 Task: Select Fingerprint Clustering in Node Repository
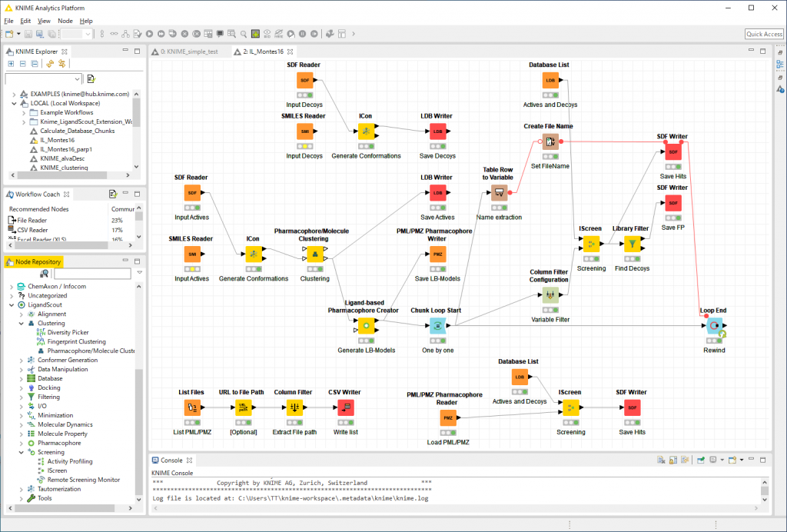click(76, 342)
